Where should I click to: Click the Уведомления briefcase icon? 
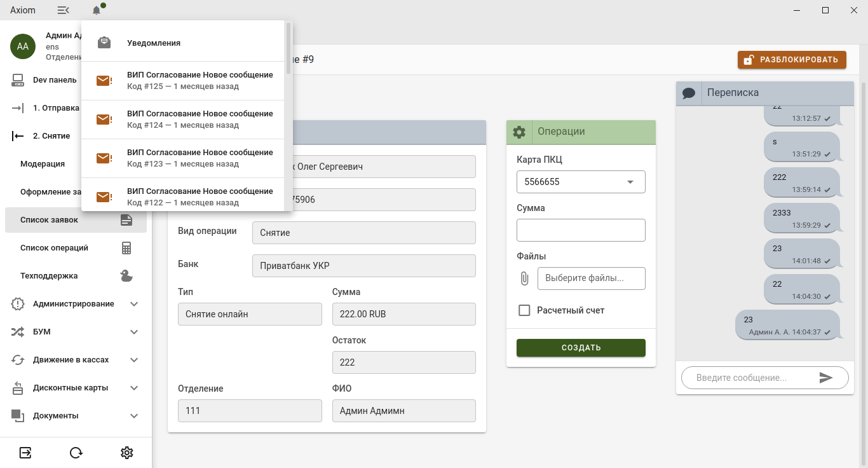104,43
